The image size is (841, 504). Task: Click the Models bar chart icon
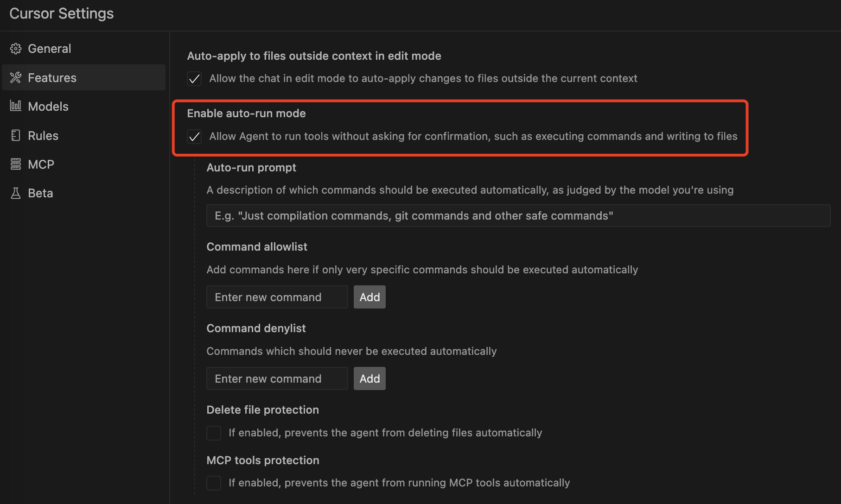point(16,106)
